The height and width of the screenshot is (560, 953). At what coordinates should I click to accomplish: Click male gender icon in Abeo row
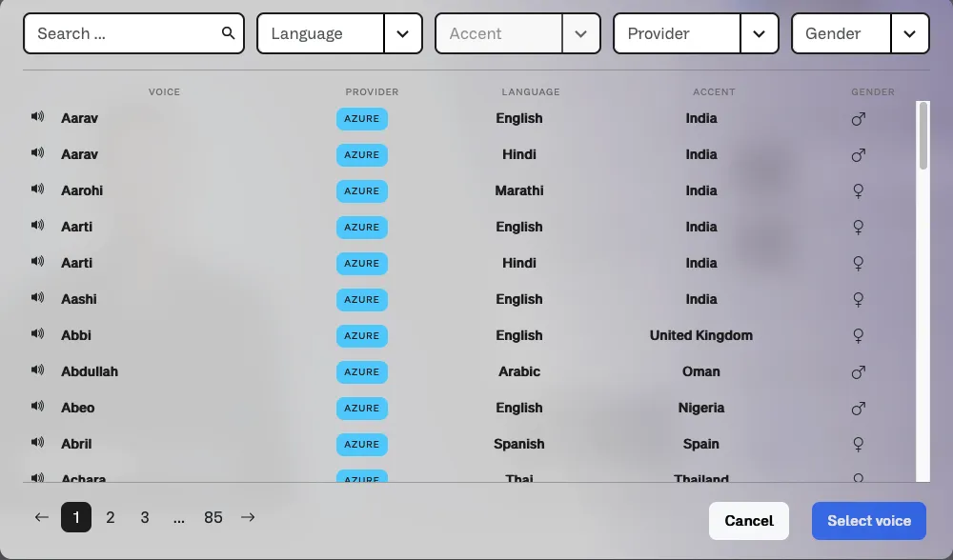pos(859,409)
